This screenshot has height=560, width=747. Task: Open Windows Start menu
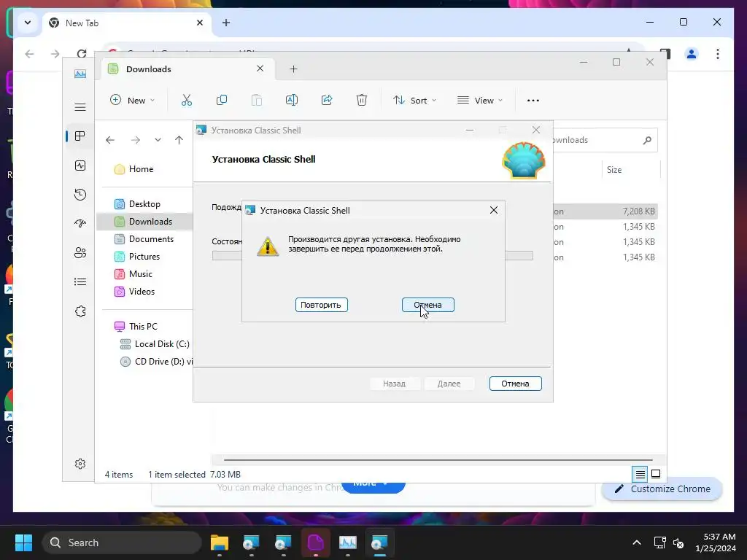pos(23,542)
